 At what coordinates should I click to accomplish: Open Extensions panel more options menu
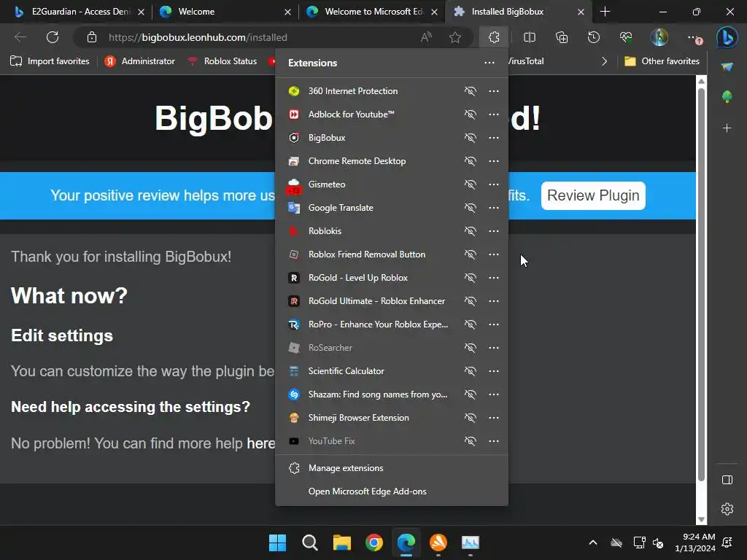(489, 63)
